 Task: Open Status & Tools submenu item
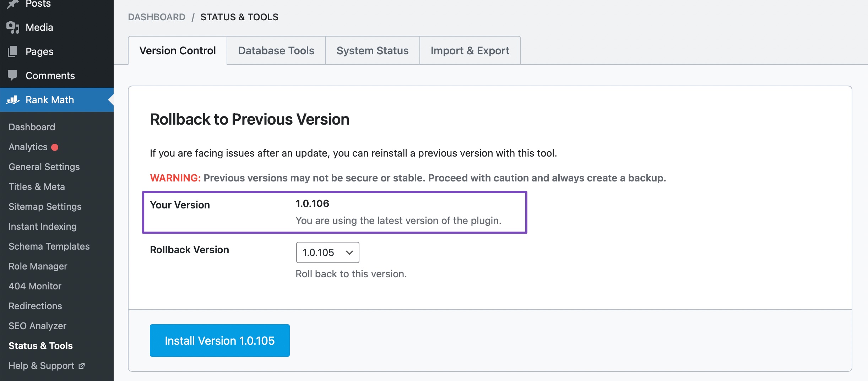pyautogui.click(x=40, y=346)
